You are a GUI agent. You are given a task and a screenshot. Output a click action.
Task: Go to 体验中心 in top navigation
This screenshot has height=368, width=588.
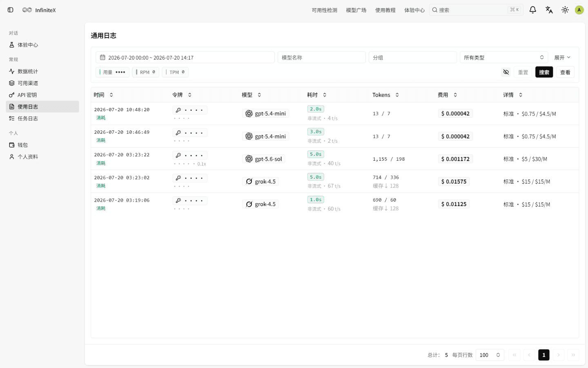click(414, 10)
